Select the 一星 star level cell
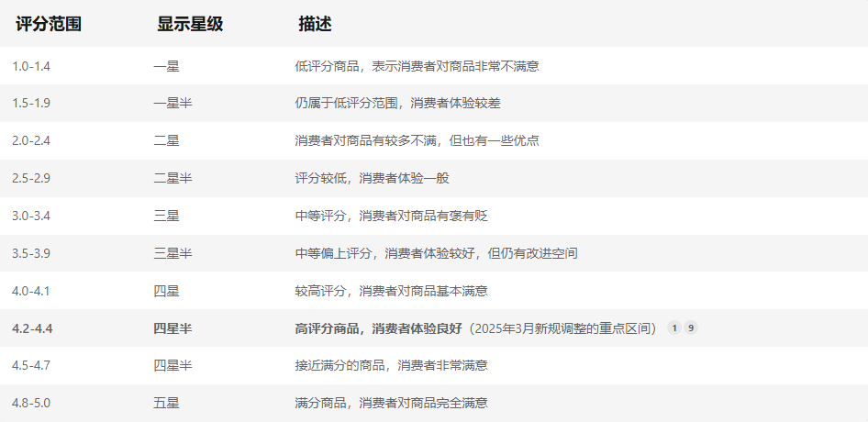This screenshot has width=868, height=422. tap(166, 66)
